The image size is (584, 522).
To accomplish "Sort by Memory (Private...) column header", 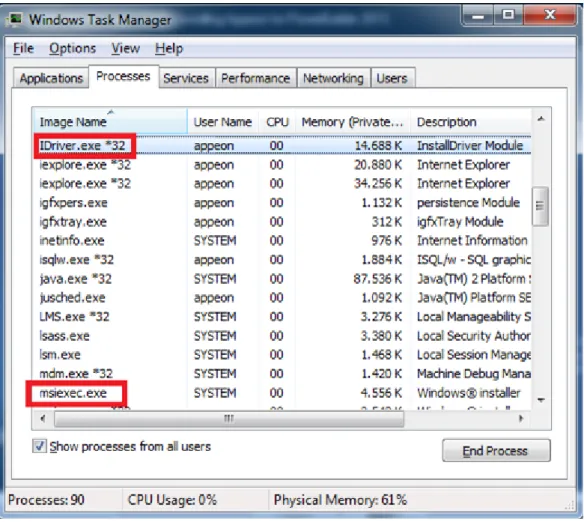I will (352, 122).
